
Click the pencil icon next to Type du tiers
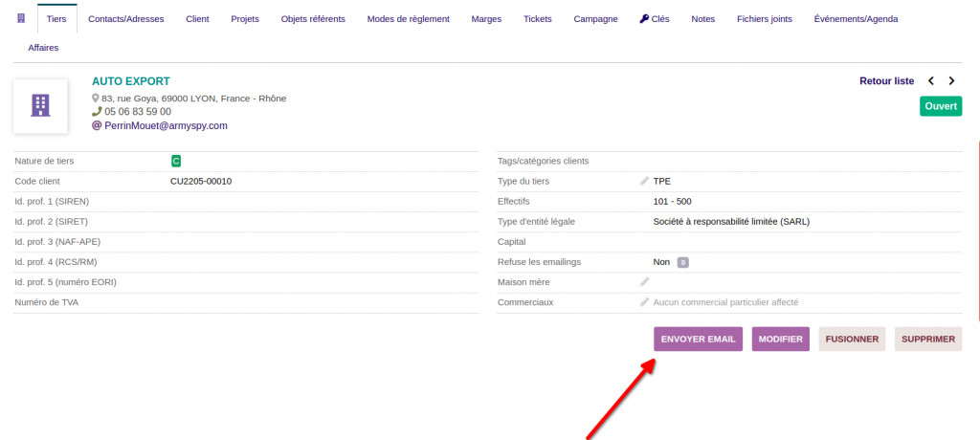coord(644,181)
